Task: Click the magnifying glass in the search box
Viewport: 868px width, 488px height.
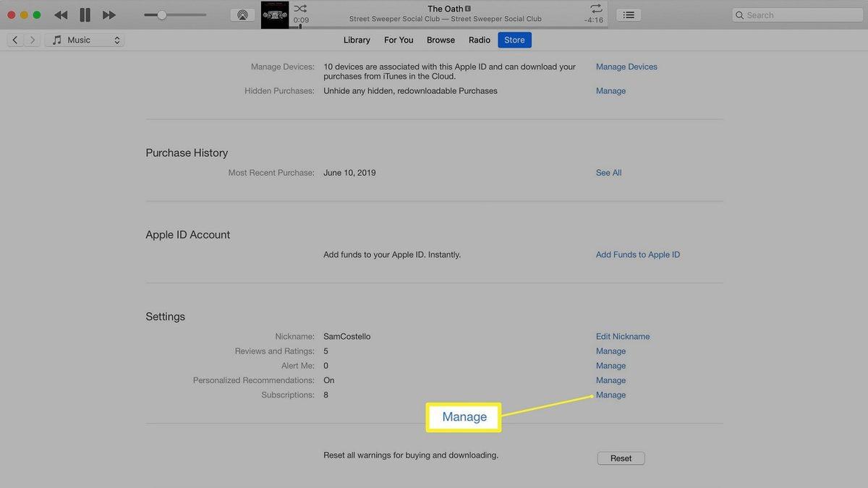Action: coord(739,14)
